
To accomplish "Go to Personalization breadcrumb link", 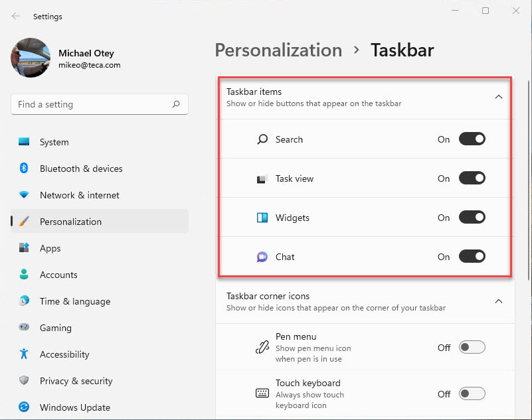I will click(x=278, y=50).
